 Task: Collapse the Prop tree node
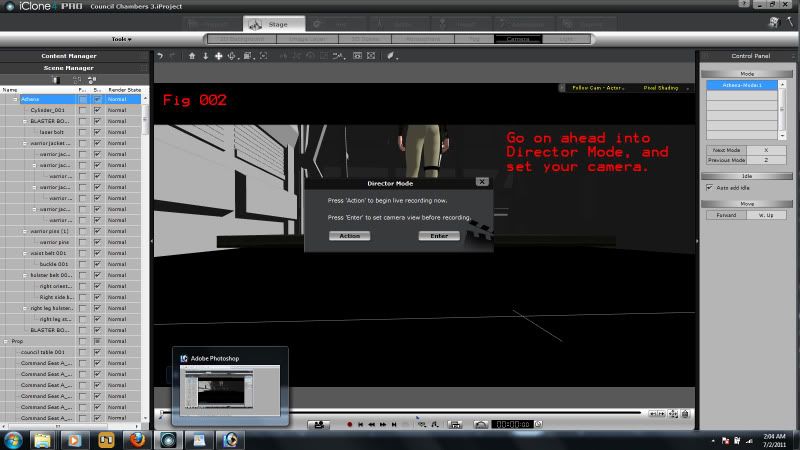[x=6, y=341]
